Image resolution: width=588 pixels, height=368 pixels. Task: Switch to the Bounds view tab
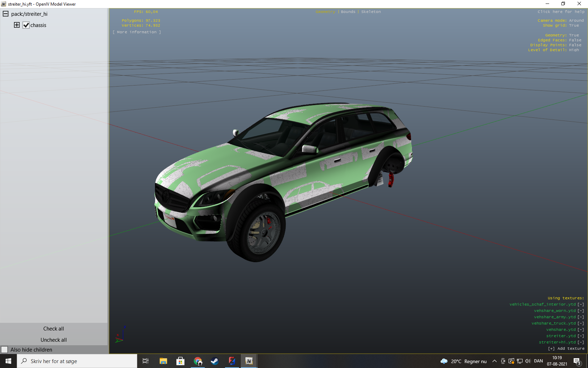click(348, 12)
